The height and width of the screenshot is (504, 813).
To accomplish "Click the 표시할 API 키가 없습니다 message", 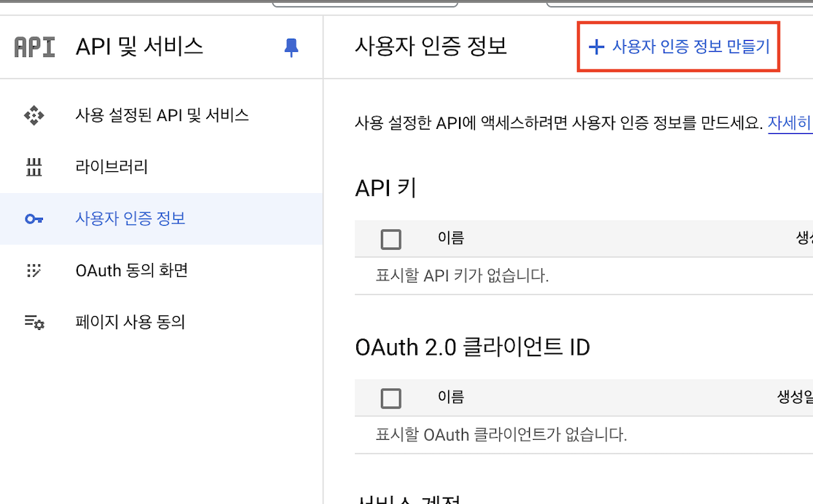I will point(462,275).
